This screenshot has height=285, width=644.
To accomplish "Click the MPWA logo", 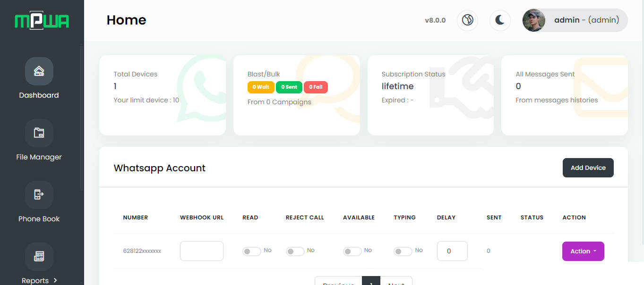I will point(42,21).
